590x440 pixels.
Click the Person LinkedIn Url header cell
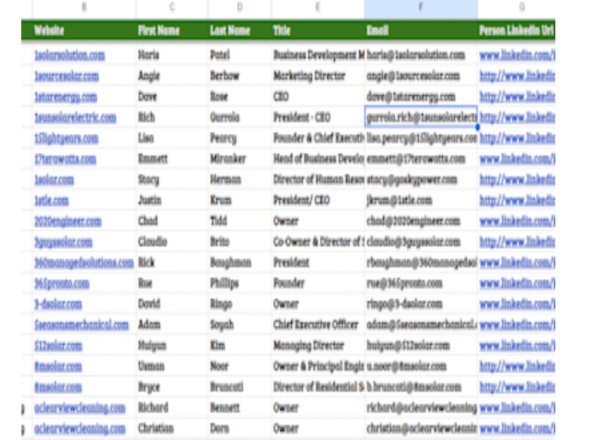point(517,30)
